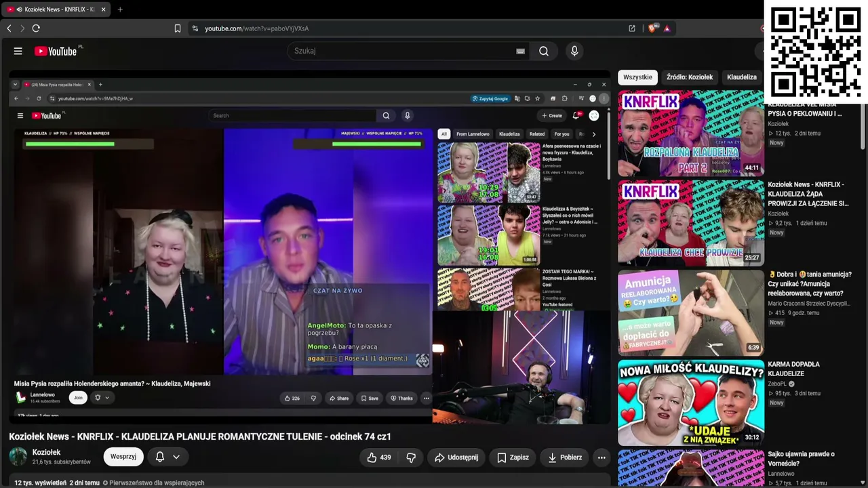Select the Koziołek News browser tab
The height and width of the screenshot is (488, 868).
55,9
